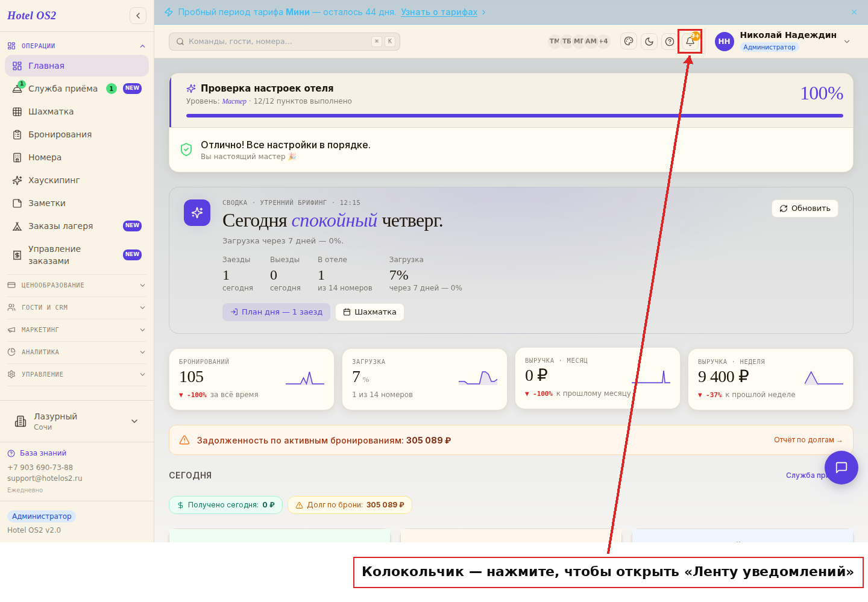The image size is (868, 602).
Task: Focus the Команды, гости, номера search field
Action: coord(285,42)
